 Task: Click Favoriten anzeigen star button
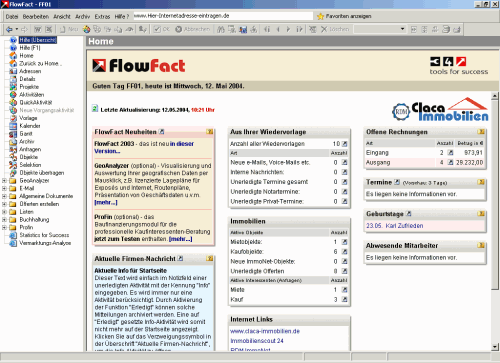[344, 16]
